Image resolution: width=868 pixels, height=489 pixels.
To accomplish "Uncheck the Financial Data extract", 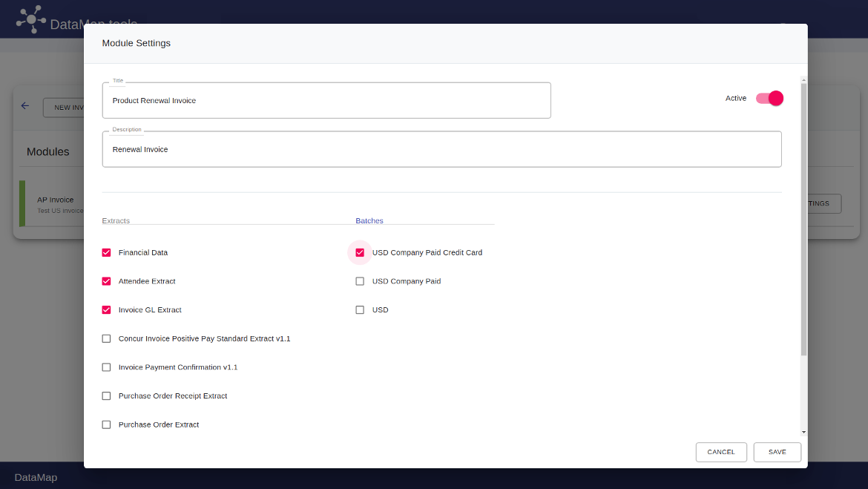I will click(107, 252).
